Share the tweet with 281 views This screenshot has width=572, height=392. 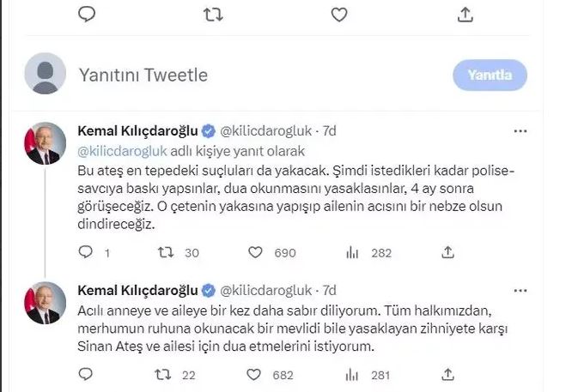[447, 373]
